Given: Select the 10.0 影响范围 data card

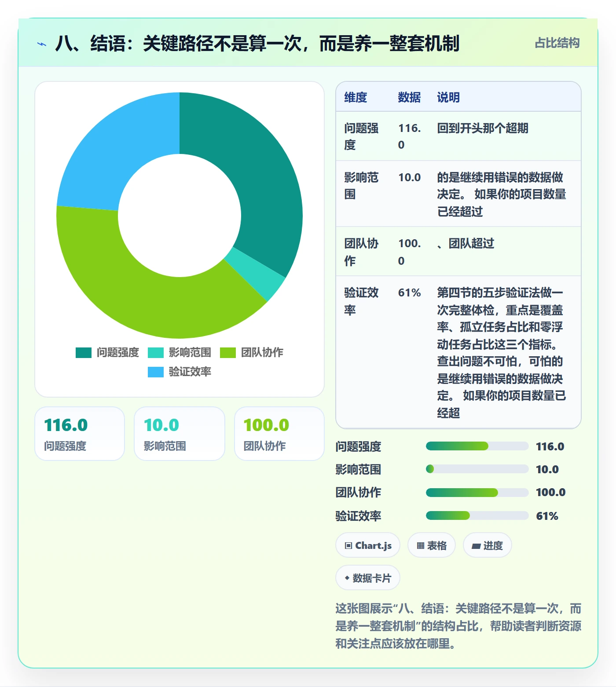Looking at the screenshot, I should click(180, 434).
